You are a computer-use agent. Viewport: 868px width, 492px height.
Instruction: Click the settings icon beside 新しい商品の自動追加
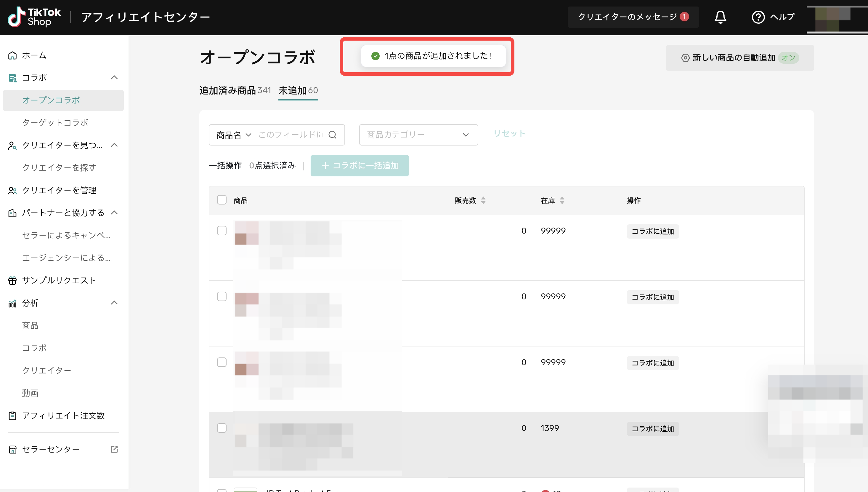[x=685, y=58]
